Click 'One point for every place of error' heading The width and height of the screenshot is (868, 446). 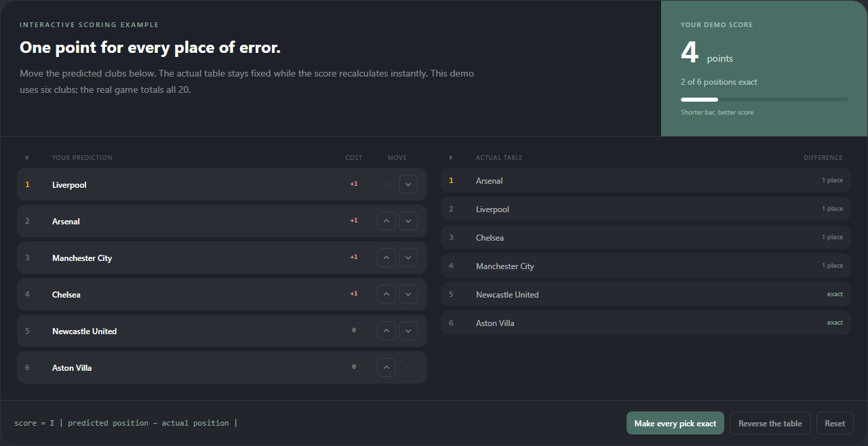(x=150, y=47)
